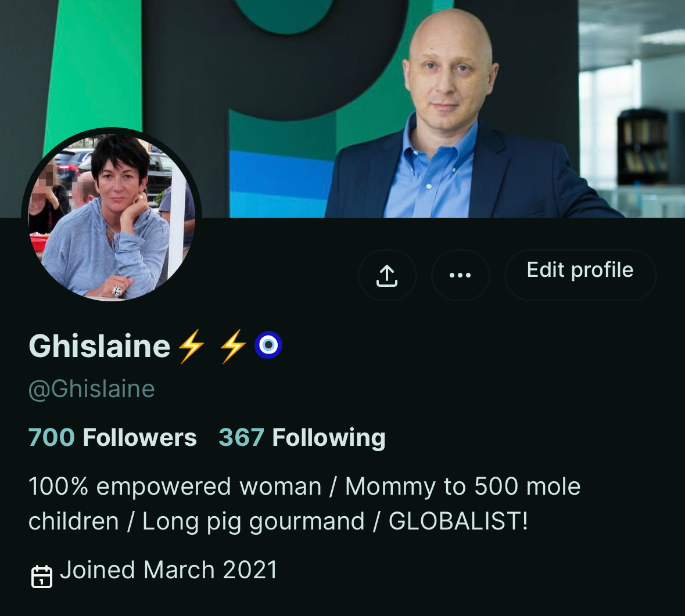Viewport: 685px width, 616px height.
Task: Click the Long pig gourmand bio phrase
Action: tap(253, 522)
